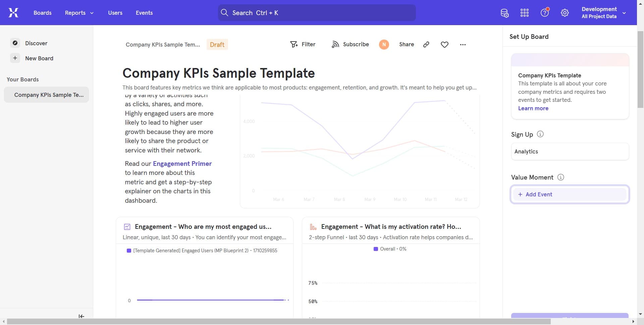
Task: Open the data management database icon
Action: coord(504,13)
